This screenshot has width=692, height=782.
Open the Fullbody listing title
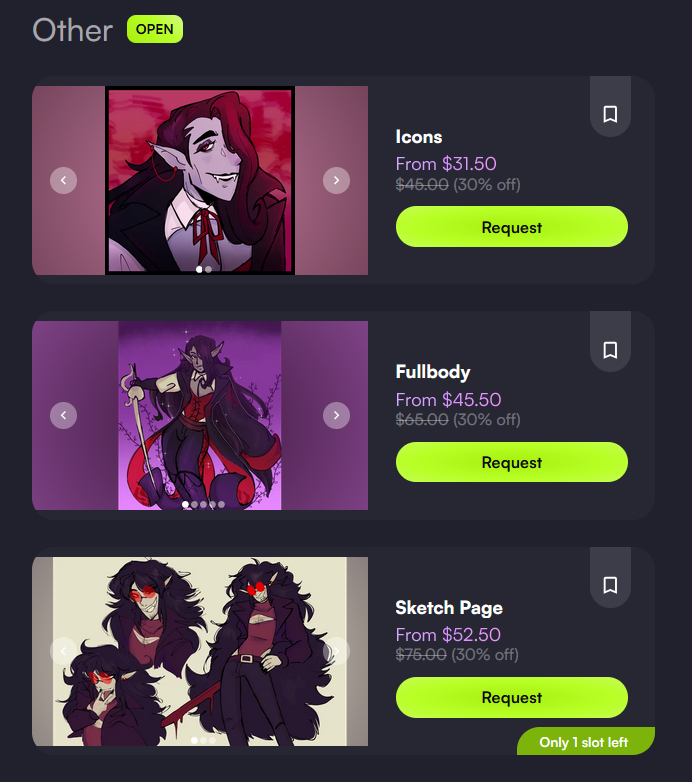click(x=433, y=372)
